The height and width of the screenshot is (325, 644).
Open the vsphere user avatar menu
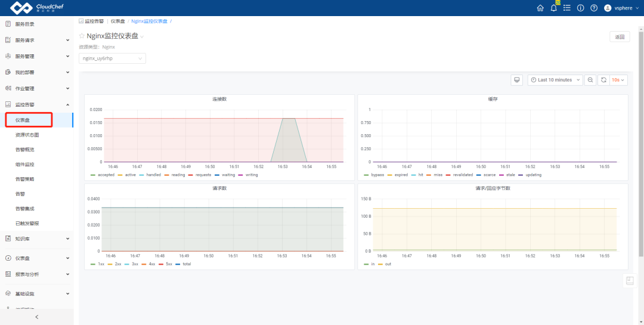621,8
